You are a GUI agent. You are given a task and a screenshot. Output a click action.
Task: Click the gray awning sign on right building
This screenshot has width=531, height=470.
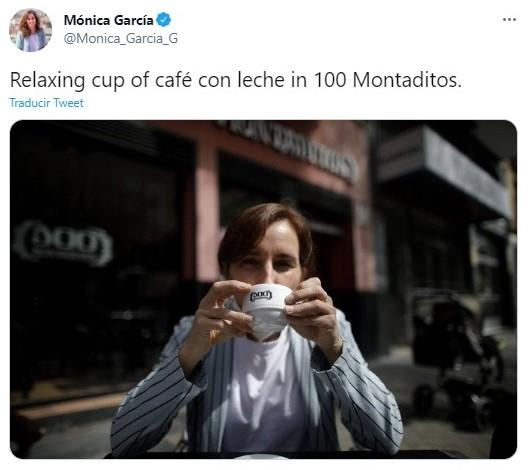467,171
